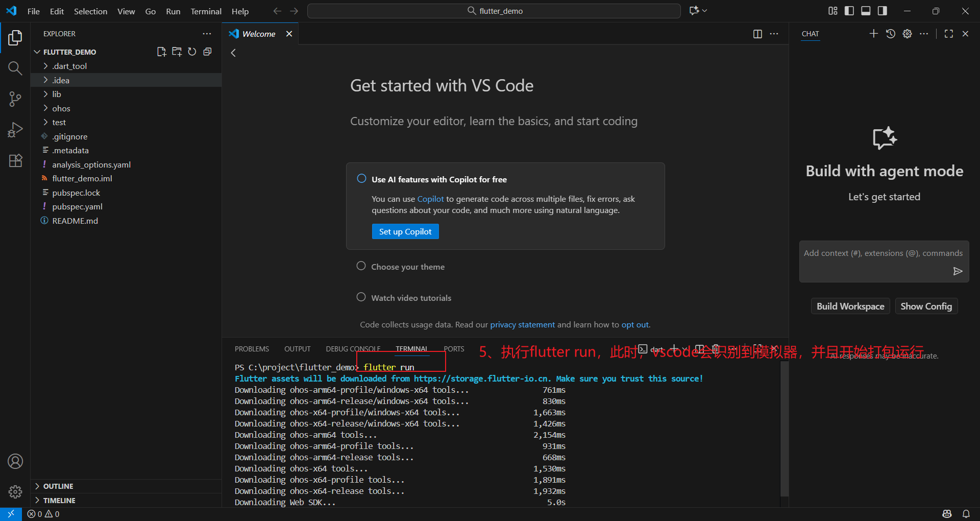The width and height of the screenshot is (980, 521).
Task: Follow the Copilot link in description
Action: 430,199
